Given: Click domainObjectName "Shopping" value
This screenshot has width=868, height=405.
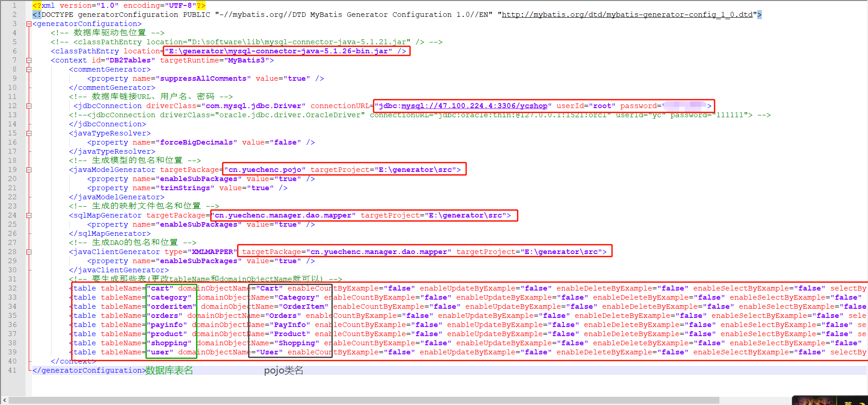Looking at the screenshot, I should pos(297,343).
